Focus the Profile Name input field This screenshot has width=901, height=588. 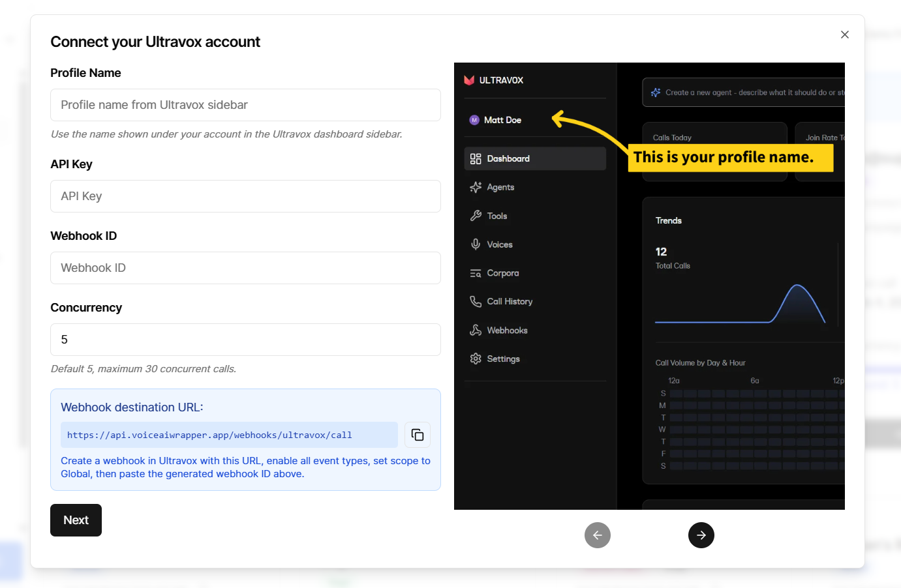point(245,105)
